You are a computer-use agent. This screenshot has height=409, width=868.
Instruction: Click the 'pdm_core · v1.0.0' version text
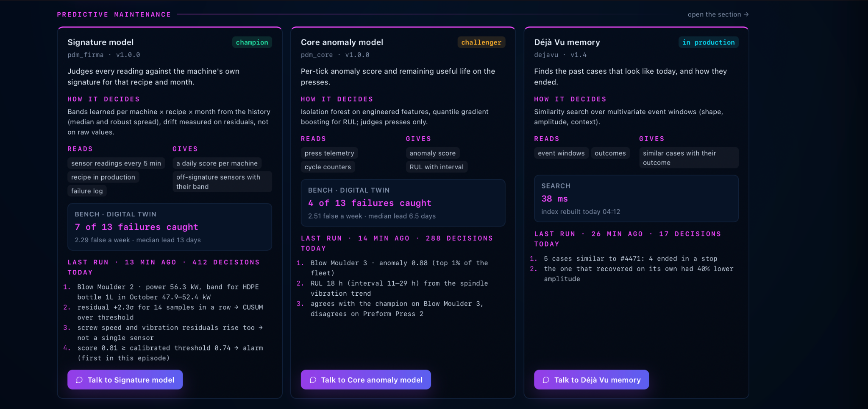[x=335, y=55]
